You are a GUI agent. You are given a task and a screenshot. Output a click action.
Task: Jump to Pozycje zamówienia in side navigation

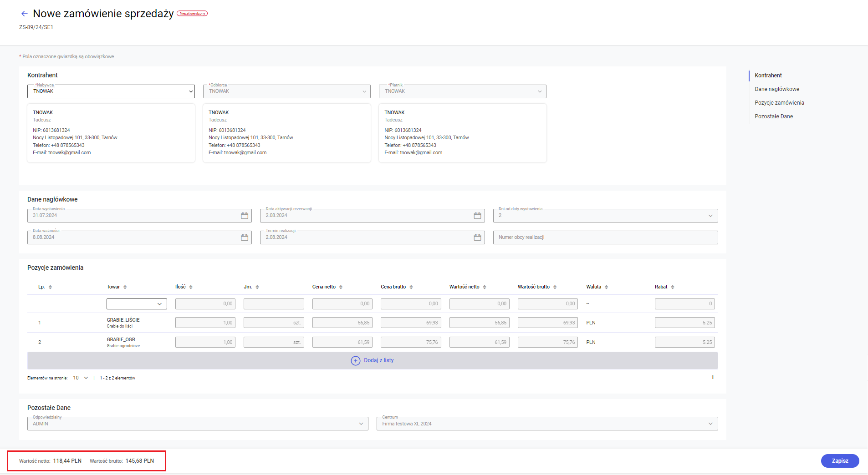point(779,103)
